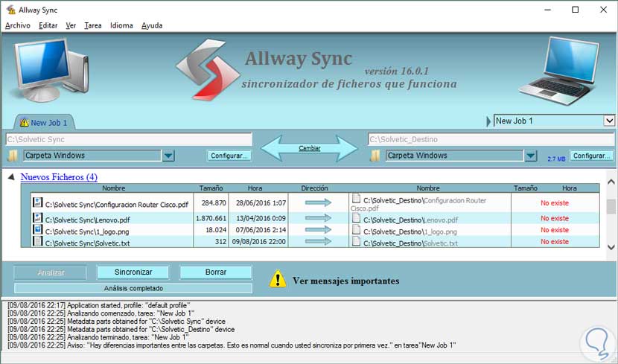Select C:\Solvetic Sync\Lenovo.pdf file name
Screen dimensions: 618x364
[x=88, y=220]
